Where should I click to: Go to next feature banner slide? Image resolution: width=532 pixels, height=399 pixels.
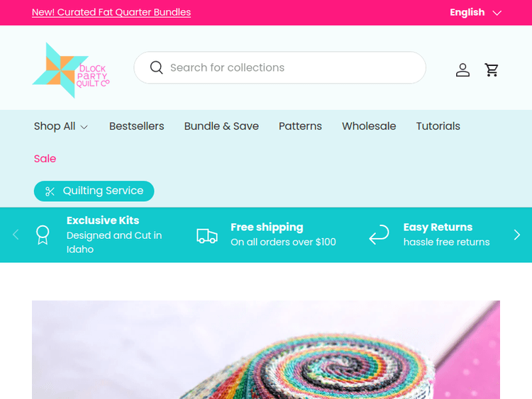pyautogui.click(x=516, y=235)
